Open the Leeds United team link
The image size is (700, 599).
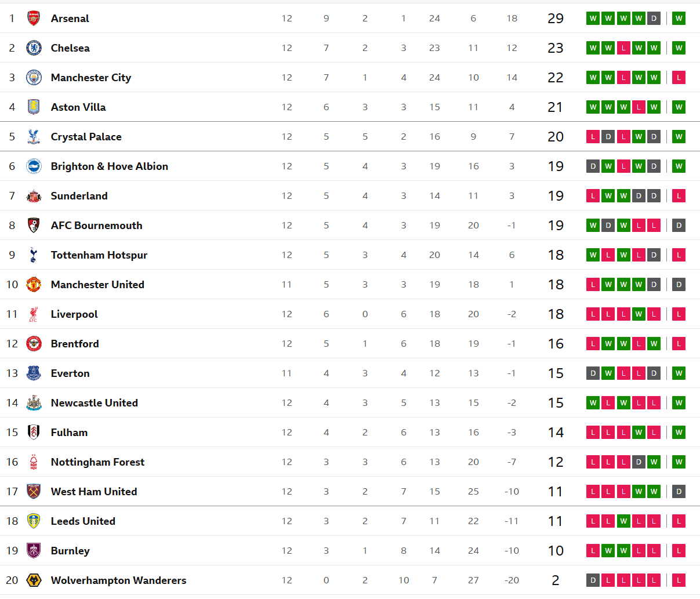coord(83,521)
